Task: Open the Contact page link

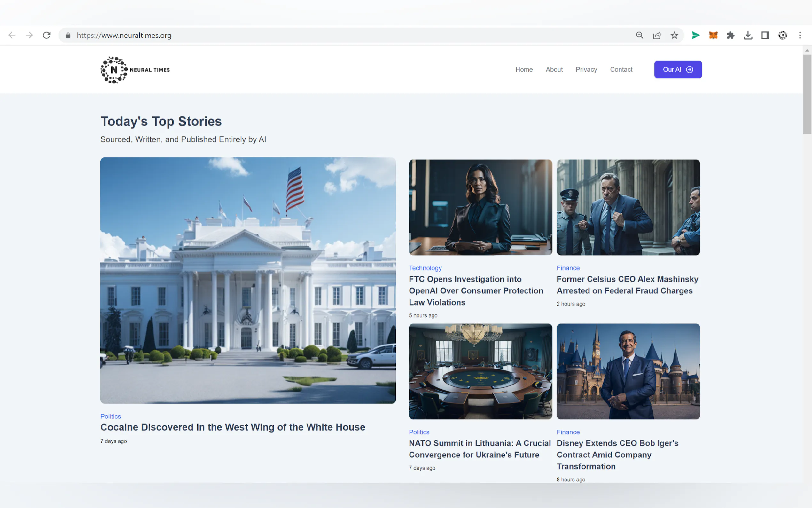Action: 621,69
